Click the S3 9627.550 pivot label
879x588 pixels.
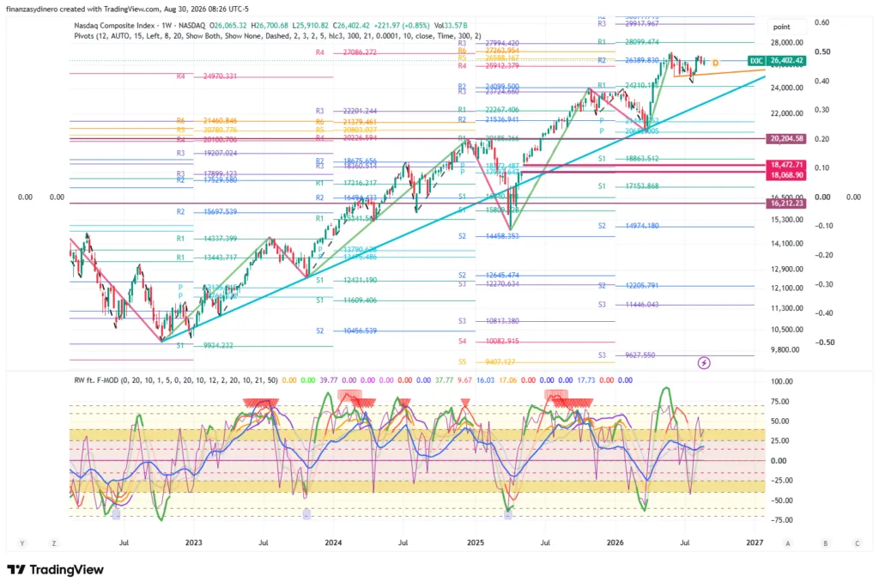click(x=626, y=355)
